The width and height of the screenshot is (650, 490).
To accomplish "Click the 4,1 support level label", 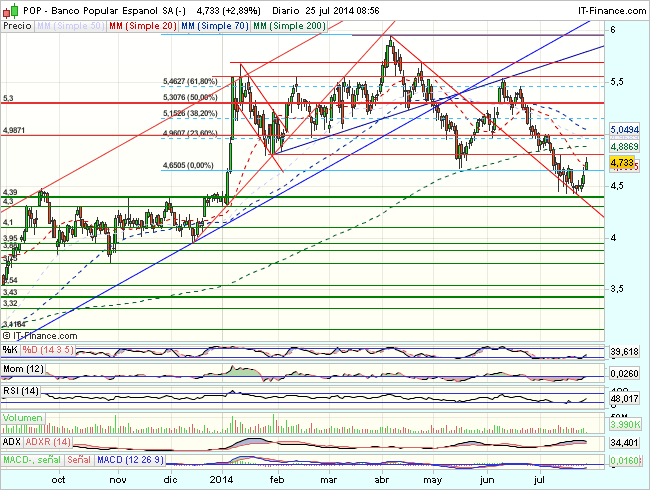I will point(8,223).
